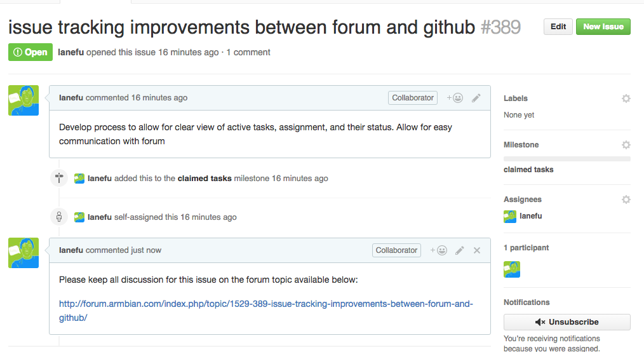Click the Unsubscribe notifications button
Image resolution: width=644 pixels, height=352 pixels.
[x=567, y=322]
